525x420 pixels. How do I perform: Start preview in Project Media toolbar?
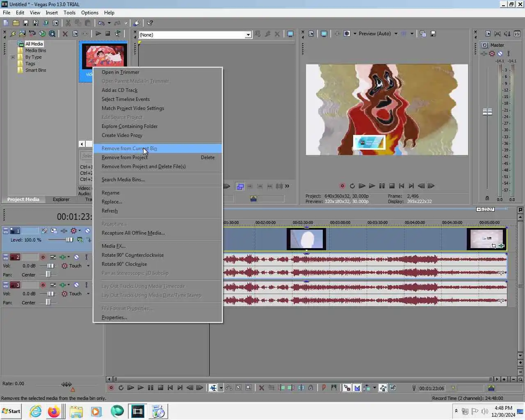98,34
